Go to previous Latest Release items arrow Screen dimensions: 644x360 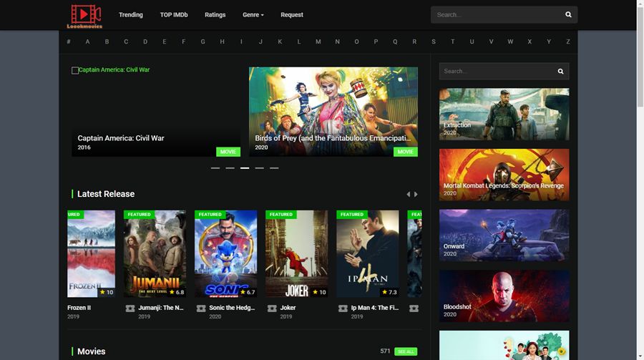point(409,195)
